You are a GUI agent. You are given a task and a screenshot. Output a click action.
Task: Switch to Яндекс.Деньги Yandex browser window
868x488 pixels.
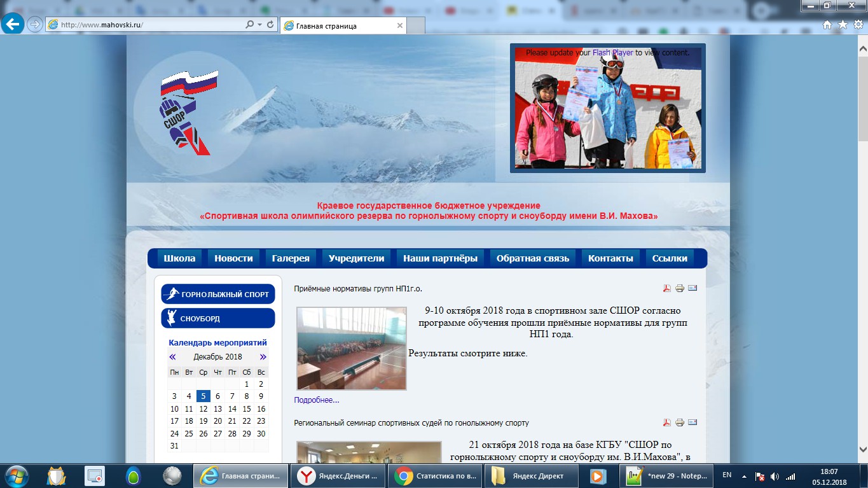338,476
